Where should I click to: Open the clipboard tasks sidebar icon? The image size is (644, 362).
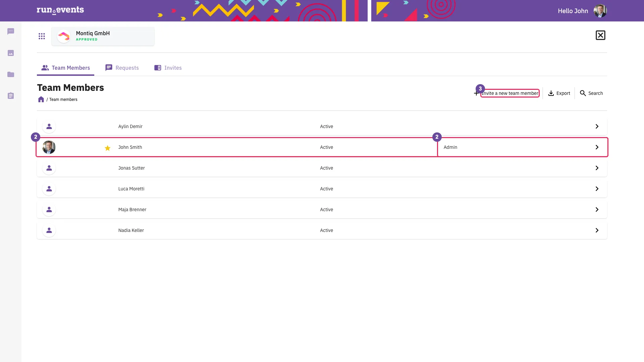[11, 96]
